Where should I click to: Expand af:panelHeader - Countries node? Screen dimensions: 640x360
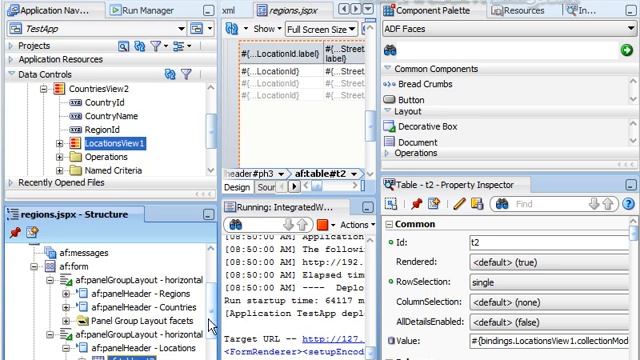tap(66, 307)
